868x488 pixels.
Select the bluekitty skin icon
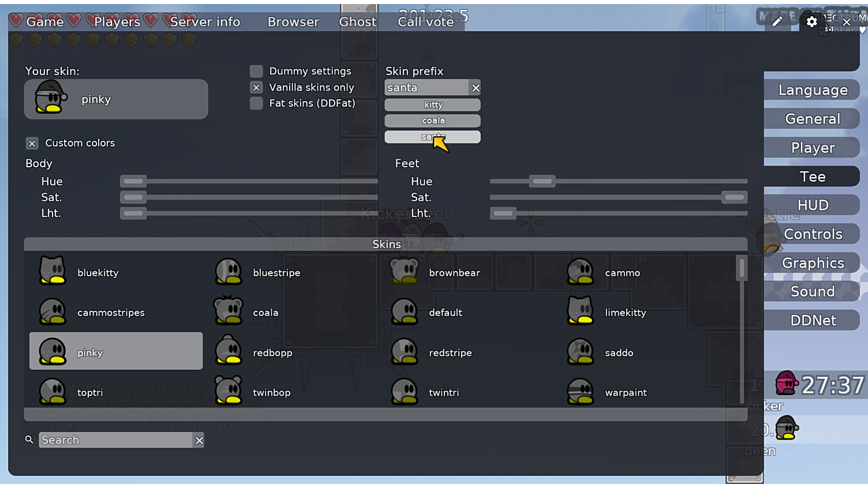pyautogui.click(x=53, y=271)
